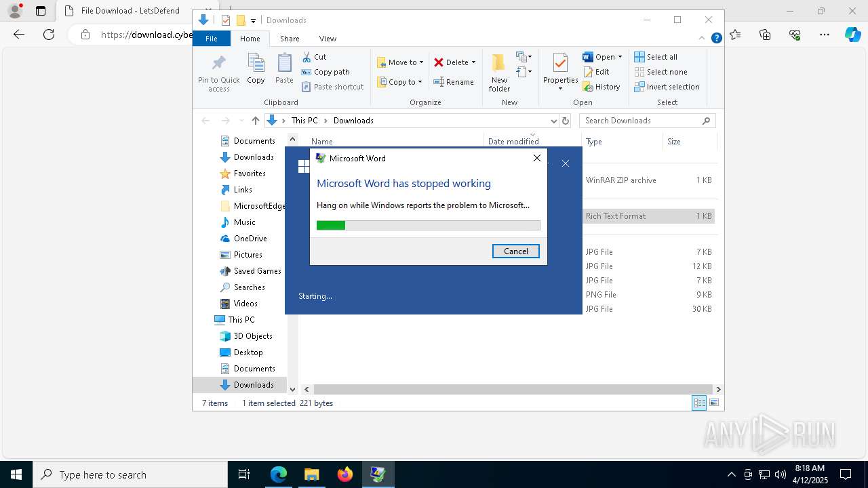This screenshot has width=868, height=488.
Task: Click the Search Downloads box
Action: click(x=647, y=121)
